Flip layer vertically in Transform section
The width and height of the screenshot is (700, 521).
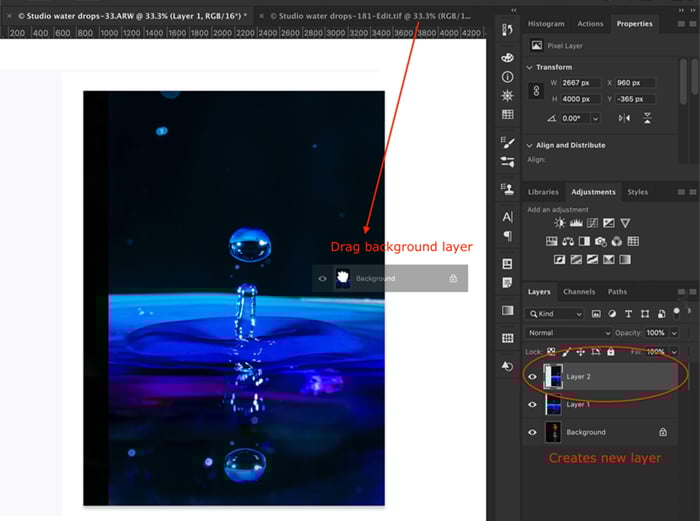[647, 118]
